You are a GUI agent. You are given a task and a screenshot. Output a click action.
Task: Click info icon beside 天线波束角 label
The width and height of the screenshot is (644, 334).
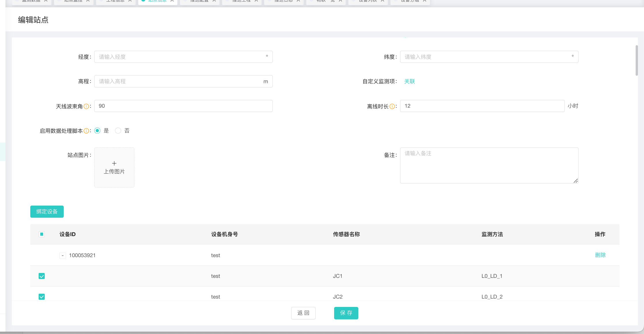pyautogui.click(x=86, y=107)
